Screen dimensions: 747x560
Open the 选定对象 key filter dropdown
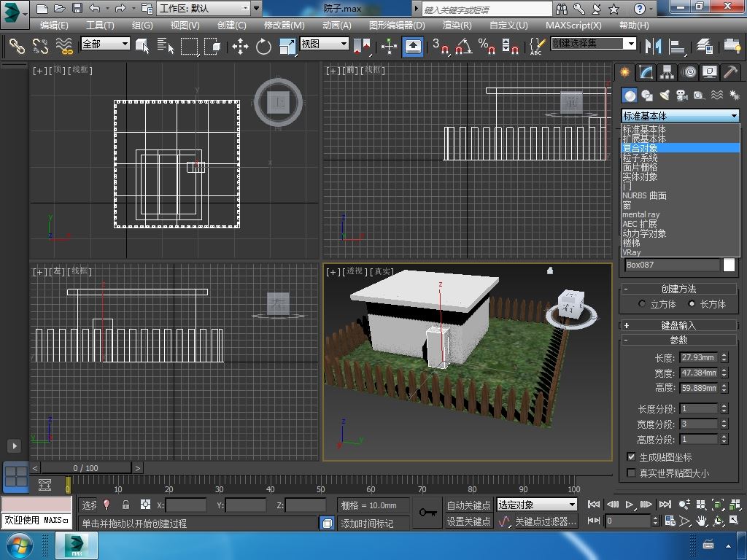tap(537, 505)
